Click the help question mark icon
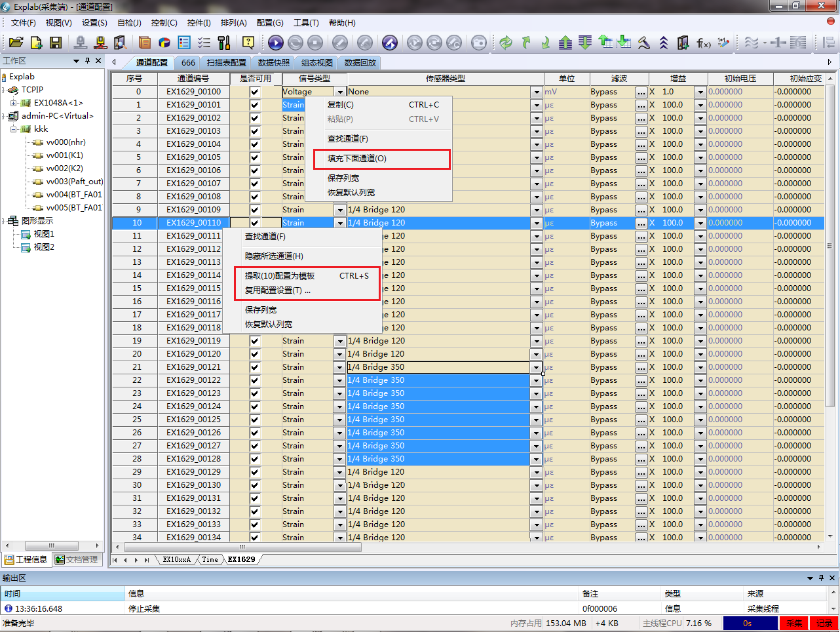 [x=248, y=43]
